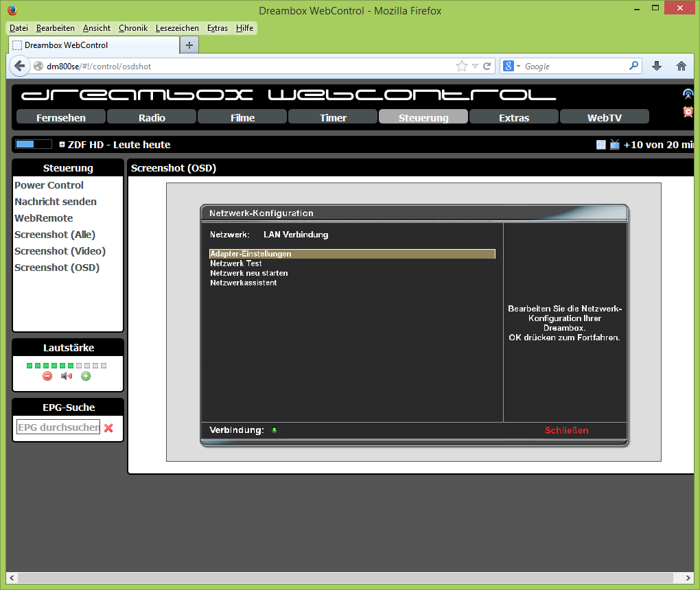700x590 pixels.
Task: Open a new tab with plus button
Action: [x=189, y=45]
